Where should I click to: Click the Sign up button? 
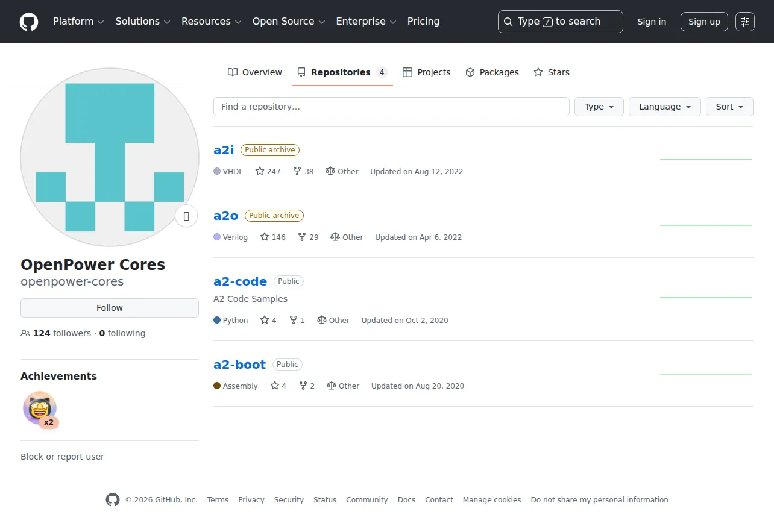pos(704,22)
